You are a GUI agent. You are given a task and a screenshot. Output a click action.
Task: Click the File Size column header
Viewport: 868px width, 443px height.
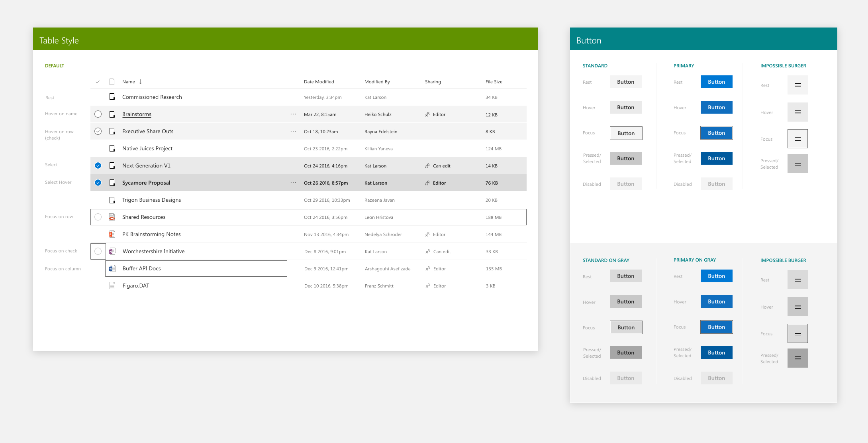click(x=494, y=82)
